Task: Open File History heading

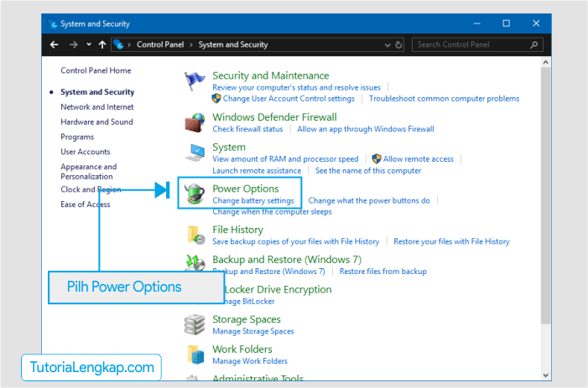Action: pos(237,230)
